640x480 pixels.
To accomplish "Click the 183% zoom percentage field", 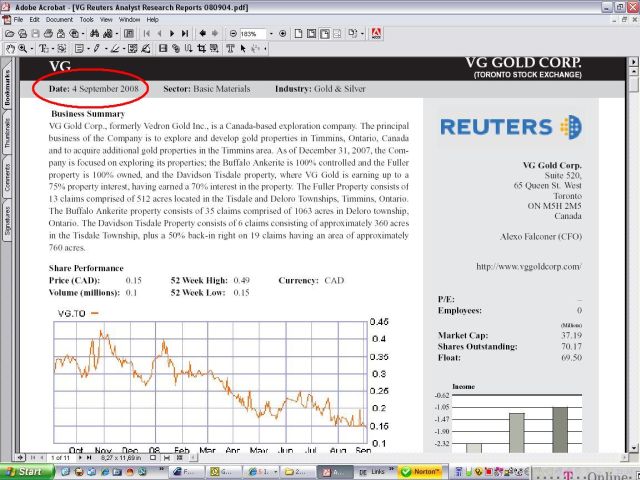I will [252, 34].
